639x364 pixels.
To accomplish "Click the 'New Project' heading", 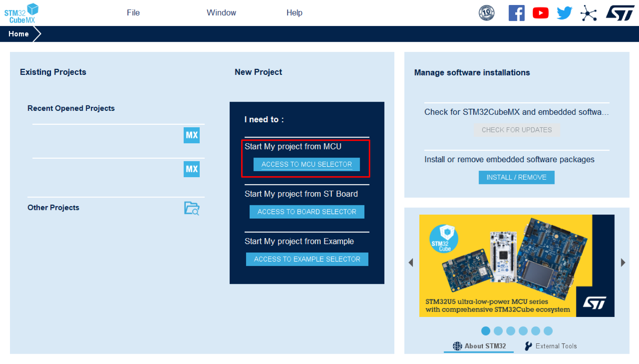I will (x=259, y=72).
